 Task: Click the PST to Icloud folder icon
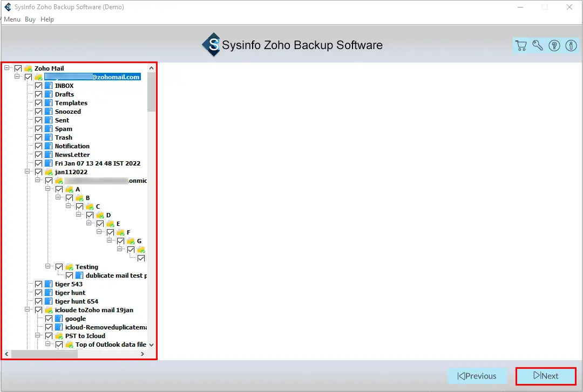pyautogui.click(x=59, y=336)
